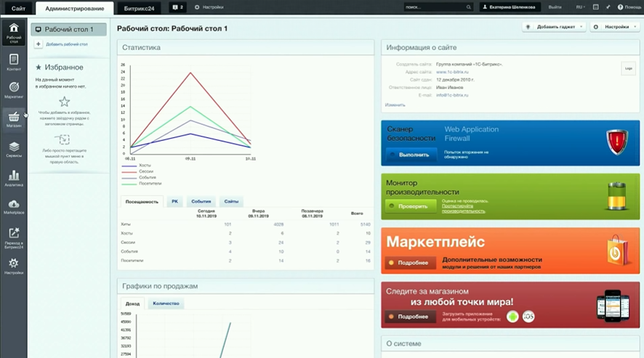Click Протестируйте производительность link

463,208
